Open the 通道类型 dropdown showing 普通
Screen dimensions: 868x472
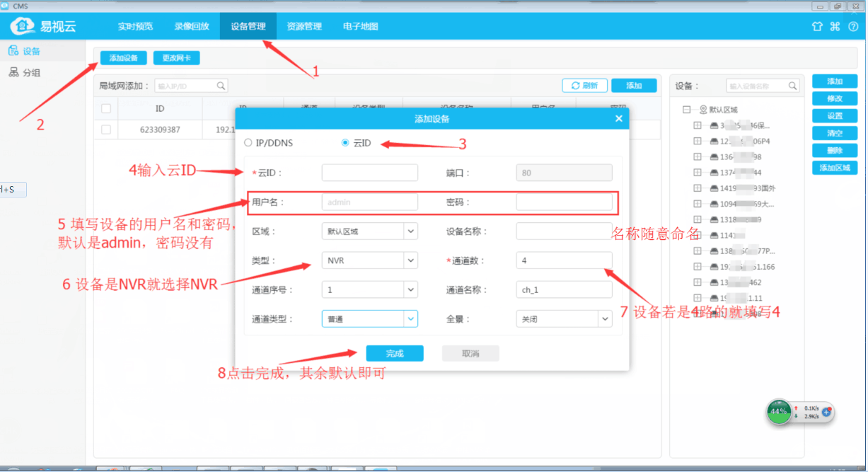pyautogui.click(x=370, y=319)
